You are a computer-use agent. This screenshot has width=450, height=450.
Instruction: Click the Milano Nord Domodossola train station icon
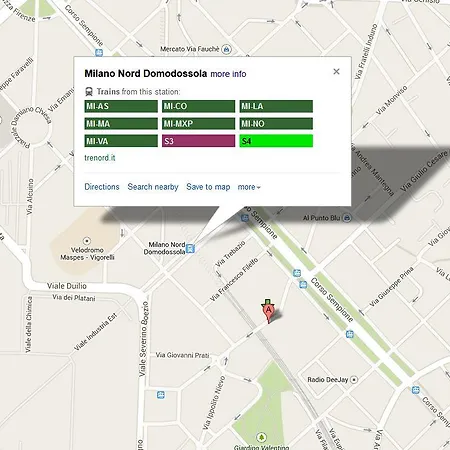(190, 248)
